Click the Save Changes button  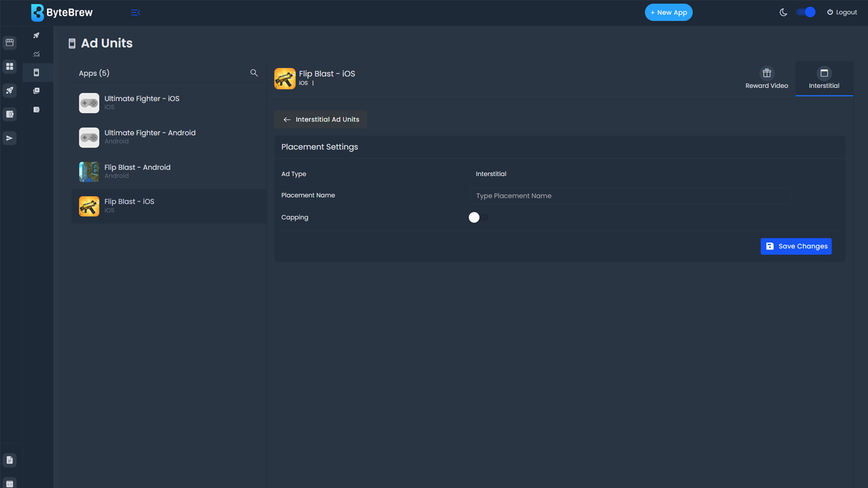(x=796, y=246)
